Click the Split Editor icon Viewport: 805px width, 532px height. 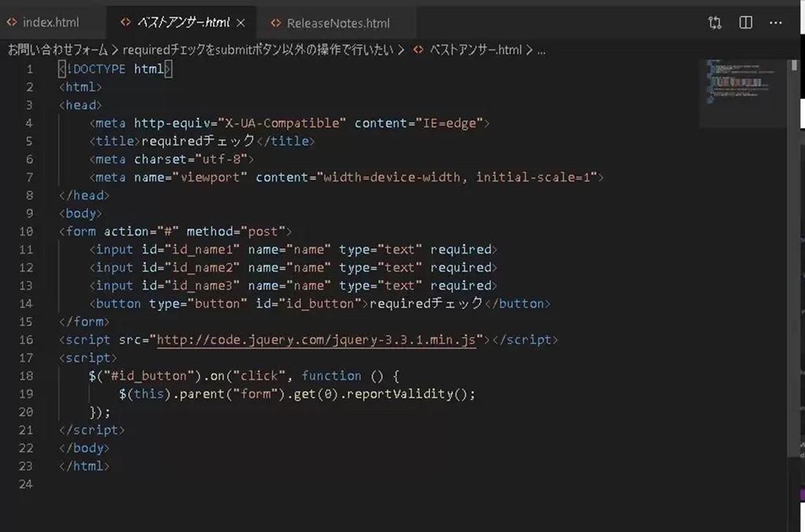[744, 23]
